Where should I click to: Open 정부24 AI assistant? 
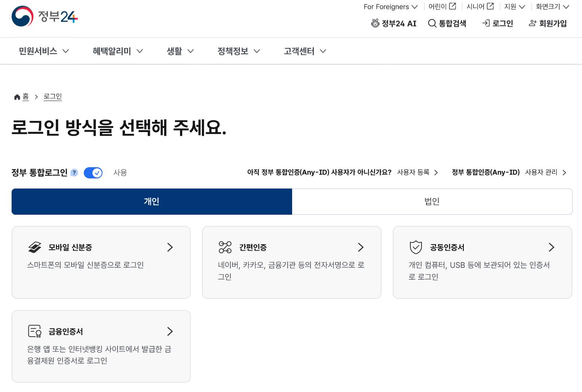coord(393,23)
